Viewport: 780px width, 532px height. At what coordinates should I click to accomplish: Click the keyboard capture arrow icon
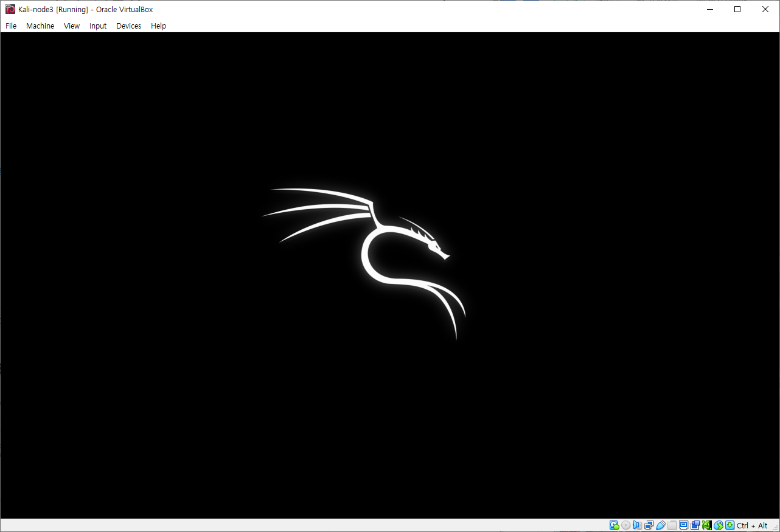(730, 525)
